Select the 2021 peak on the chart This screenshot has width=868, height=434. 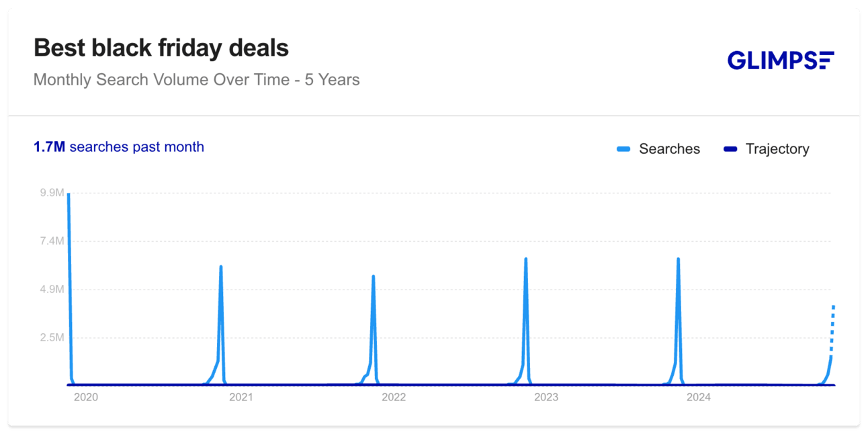(x=220, y=267)
